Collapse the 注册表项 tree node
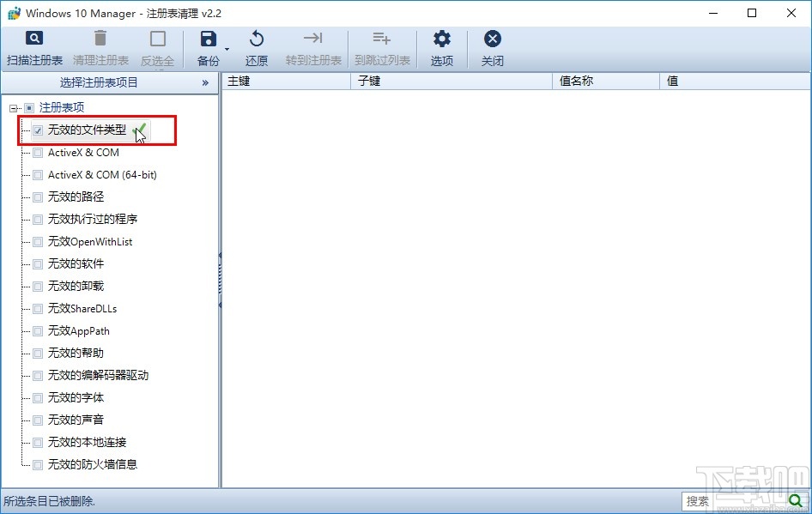Image resolution: width=812 pixels, height=514 pixels. pyautogui.click(x=12, y=107)
